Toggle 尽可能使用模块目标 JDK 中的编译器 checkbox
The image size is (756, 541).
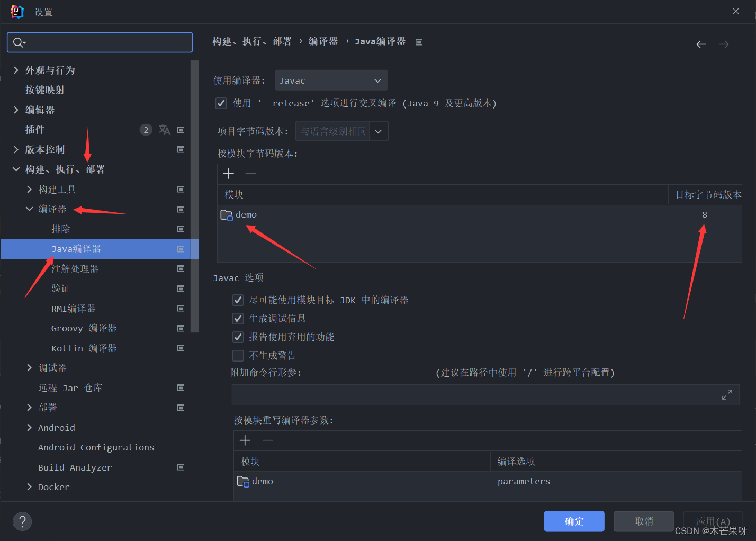coord(238,300)
